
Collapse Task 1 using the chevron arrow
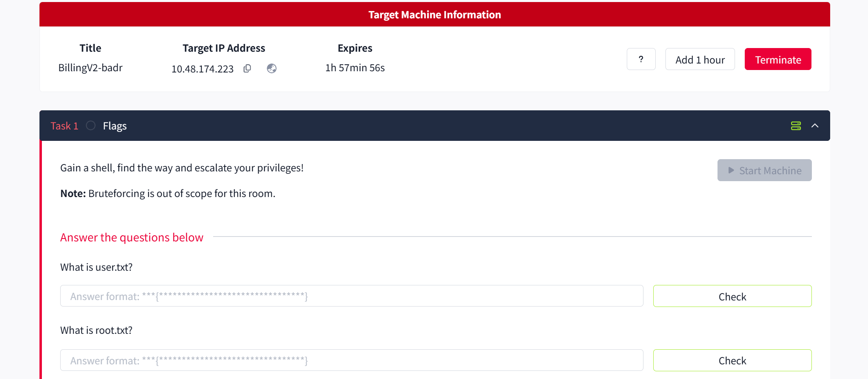[815, 126]
